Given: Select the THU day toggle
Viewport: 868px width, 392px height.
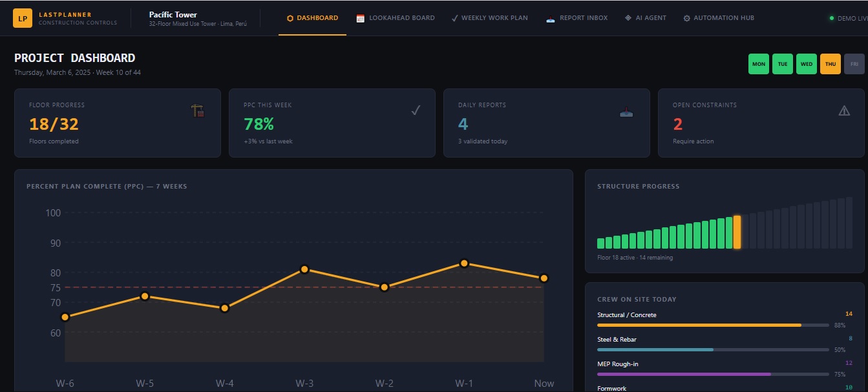Looking at the screenshot, I should 831,64.
